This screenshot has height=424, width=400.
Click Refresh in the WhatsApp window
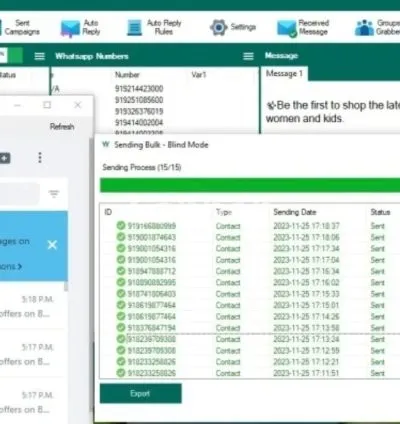tap(62, 127)
